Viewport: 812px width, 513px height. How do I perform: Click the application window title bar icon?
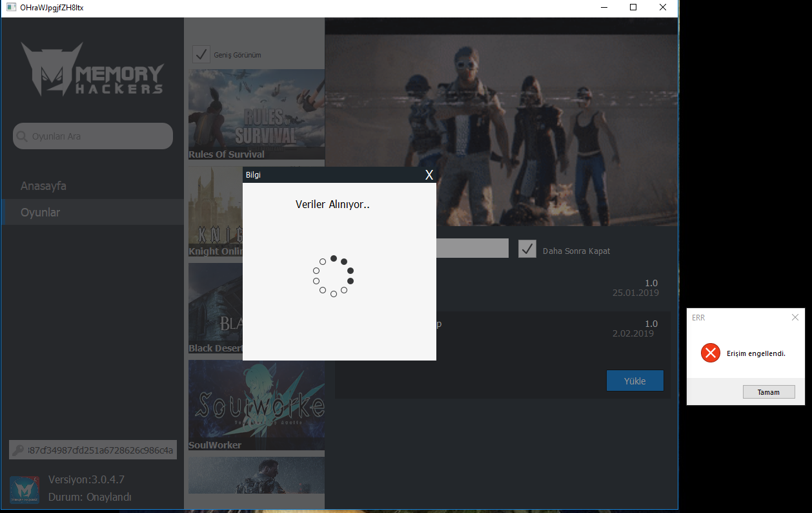(11, 7)
